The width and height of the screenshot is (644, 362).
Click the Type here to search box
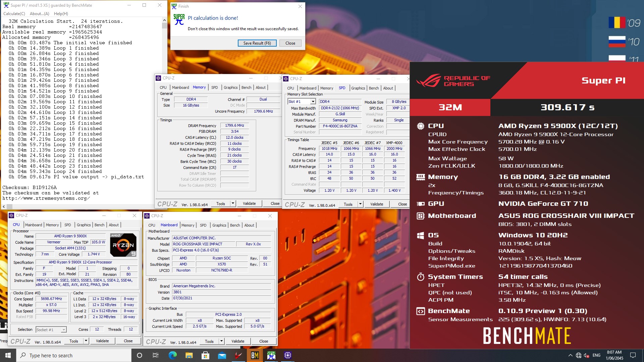point(74,355)
